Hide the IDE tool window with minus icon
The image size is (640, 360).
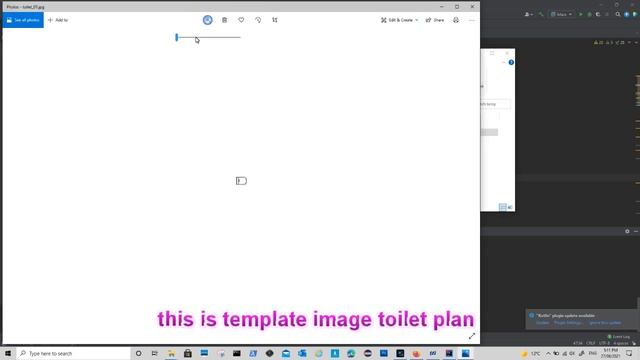pos(636,231)
